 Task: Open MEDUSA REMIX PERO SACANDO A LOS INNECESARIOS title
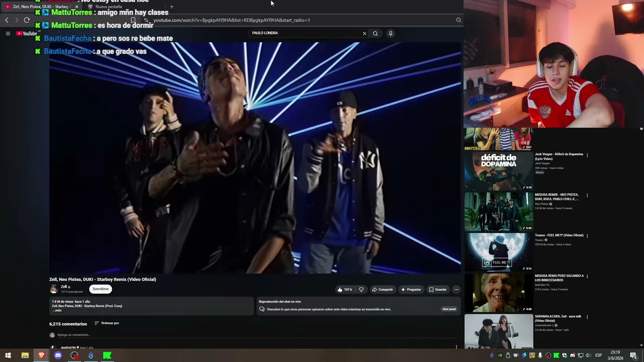point(559,278)
